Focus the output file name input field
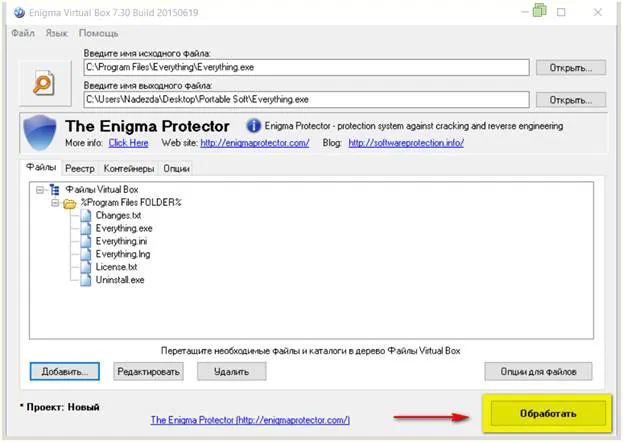This screenshot has height=442, width=623. click(x=306, y=99)
